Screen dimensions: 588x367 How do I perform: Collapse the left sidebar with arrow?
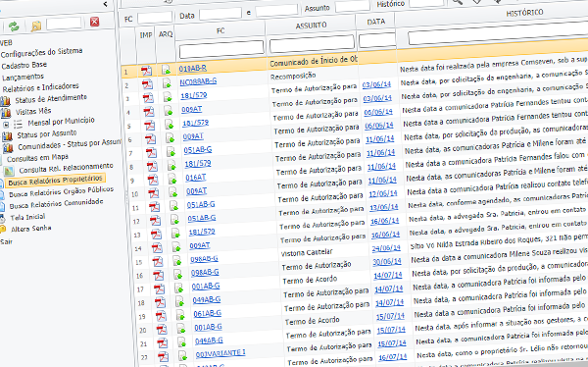106,4
